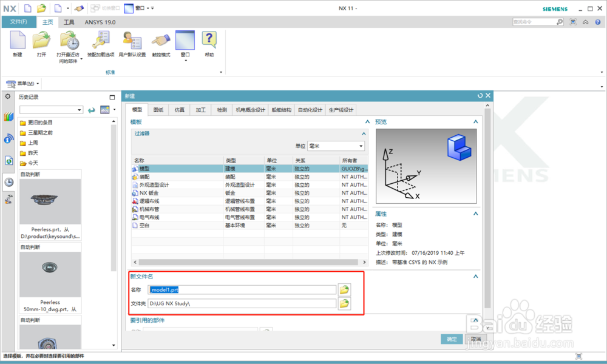The image size is (607, 364).
Task: Switch to the 仿真 tab
Action: coord(179,110)
